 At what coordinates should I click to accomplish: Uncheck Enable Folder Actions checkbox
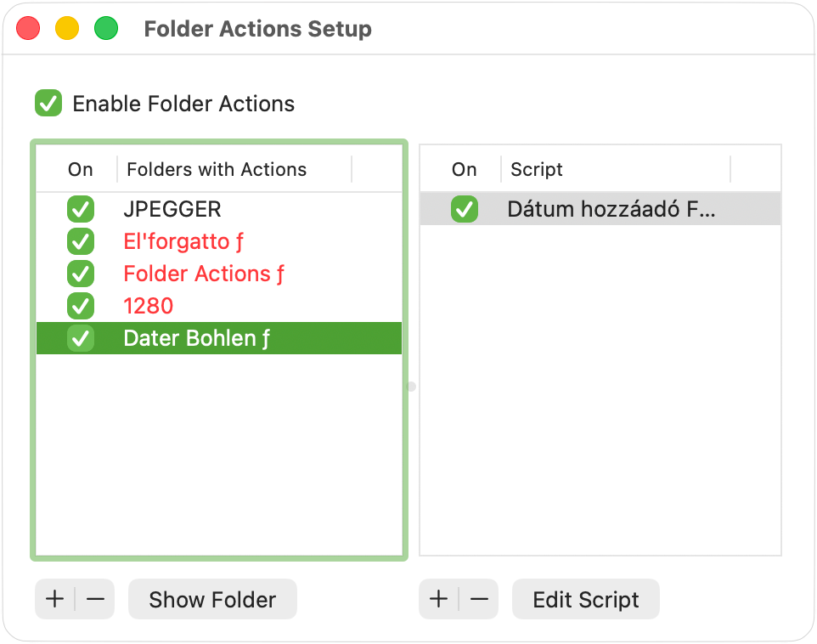48,104
